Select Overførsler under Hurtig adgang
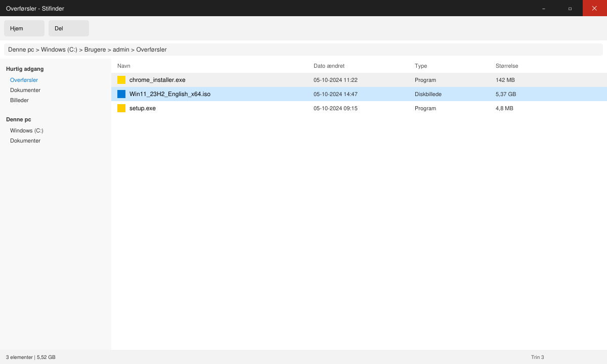Image resolution: width=607 pixels, height=364 pixels. tap(24, 80)
